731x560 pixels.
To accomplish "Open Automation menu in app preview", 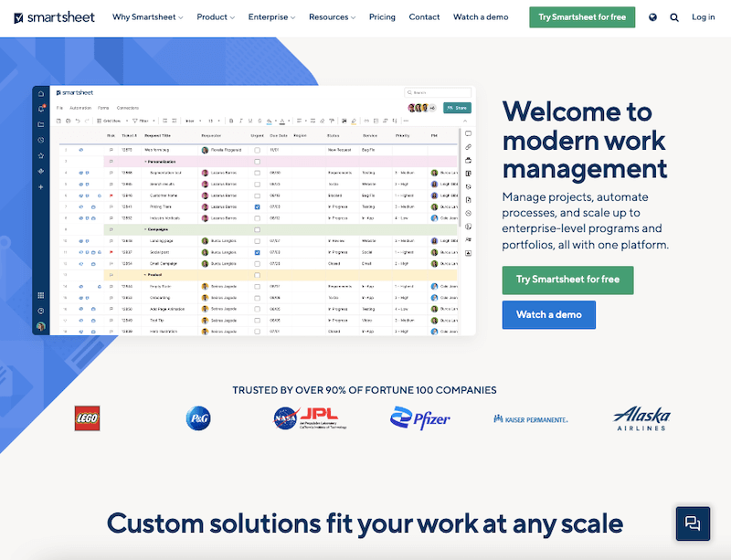I will pos(80,108).
